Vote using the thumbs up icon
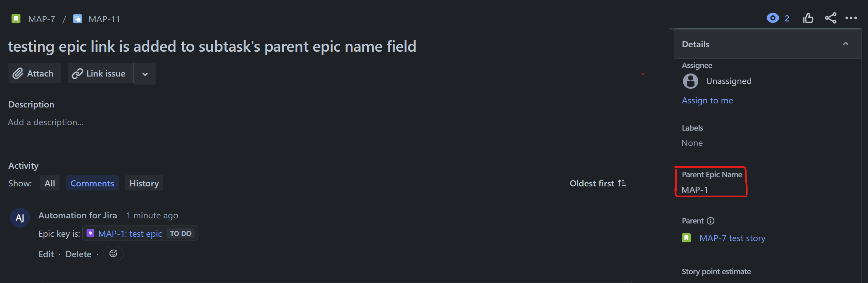Image resolution: width=868 pixels, height=283 pixels. 808,18
